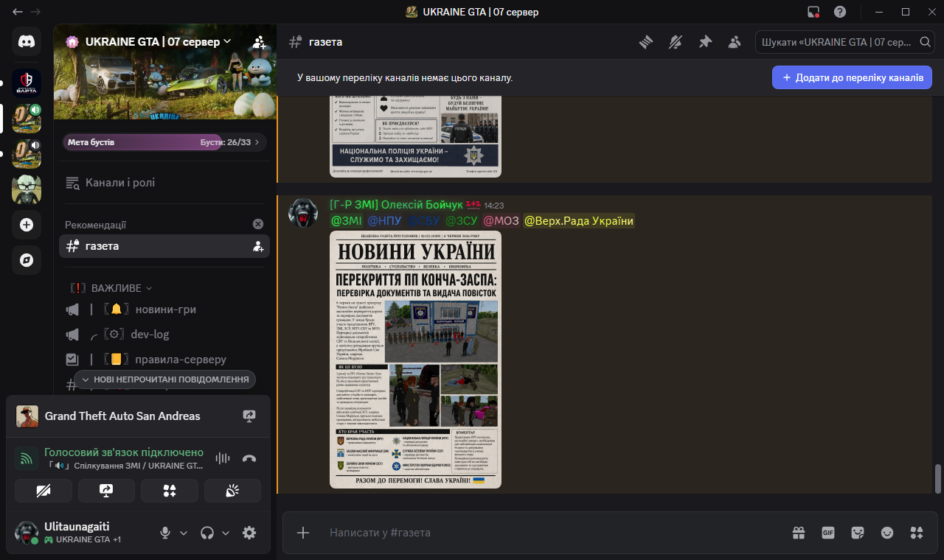Viewport: 944px width, 560px height.
Task: Click Голосовий зв'язок підключено status
Action: point(123,452)
